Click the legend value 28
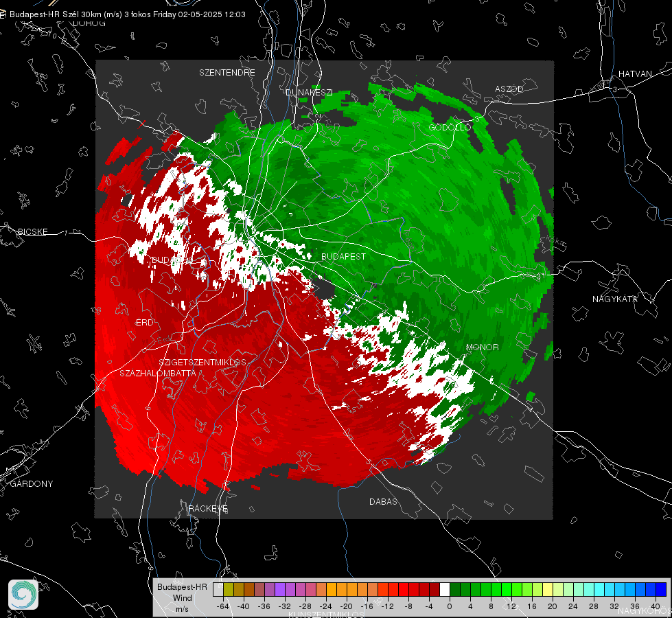 coord(593,606)
